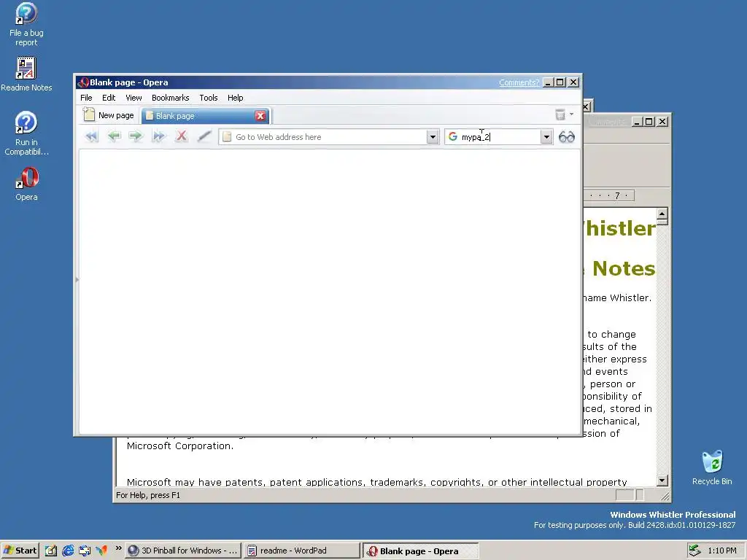Open the Bookmarks menu

coord(170,98)
